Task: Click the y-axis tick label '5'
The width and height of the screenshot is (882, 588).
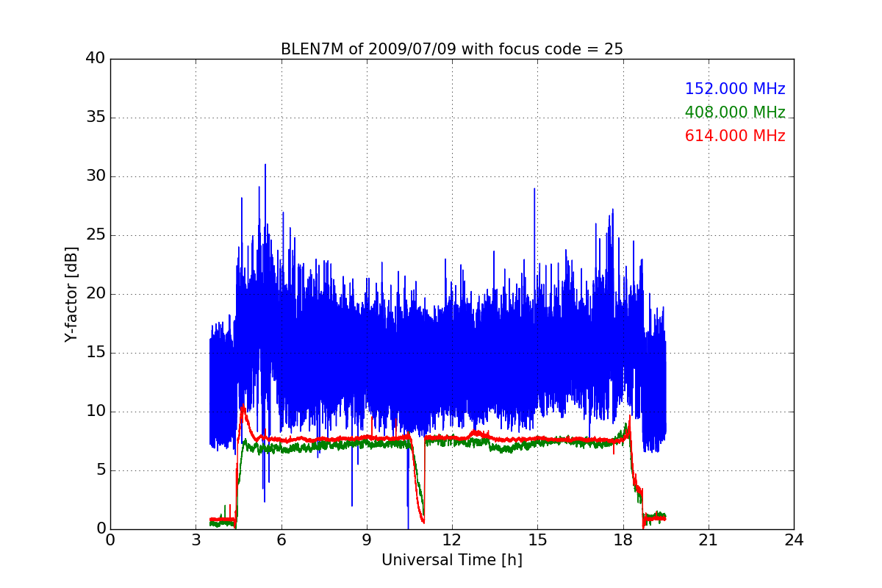Action: (100, 470)
